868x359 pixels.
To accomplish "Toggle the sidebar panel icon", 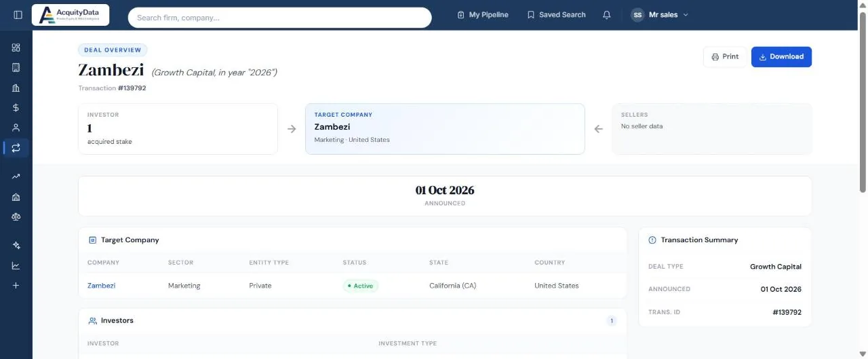I will (18, 15).
